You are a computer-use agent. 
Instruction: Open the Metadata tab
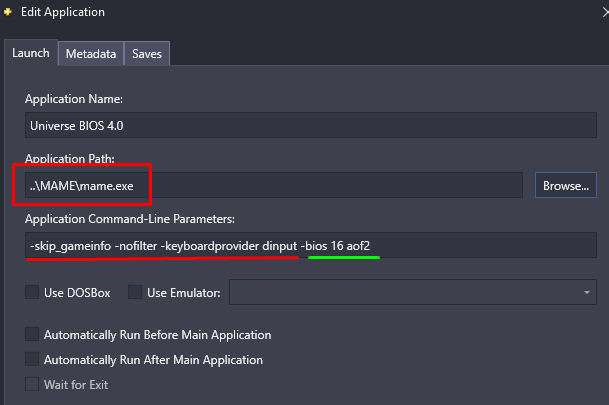(x=91, y=54)
